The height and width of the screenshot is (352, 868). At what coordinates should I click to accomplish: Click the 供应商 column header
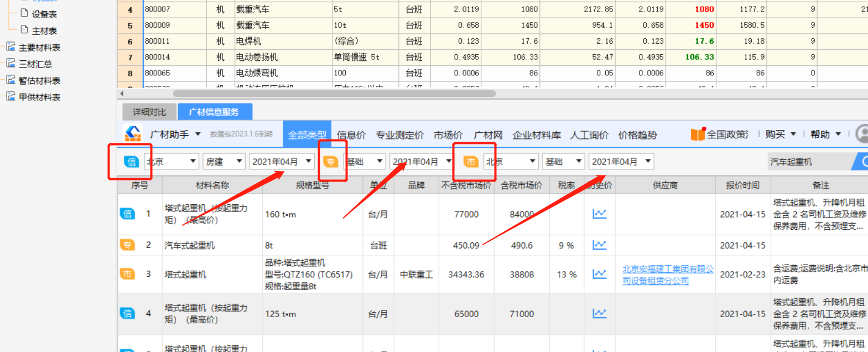[665, 185]
